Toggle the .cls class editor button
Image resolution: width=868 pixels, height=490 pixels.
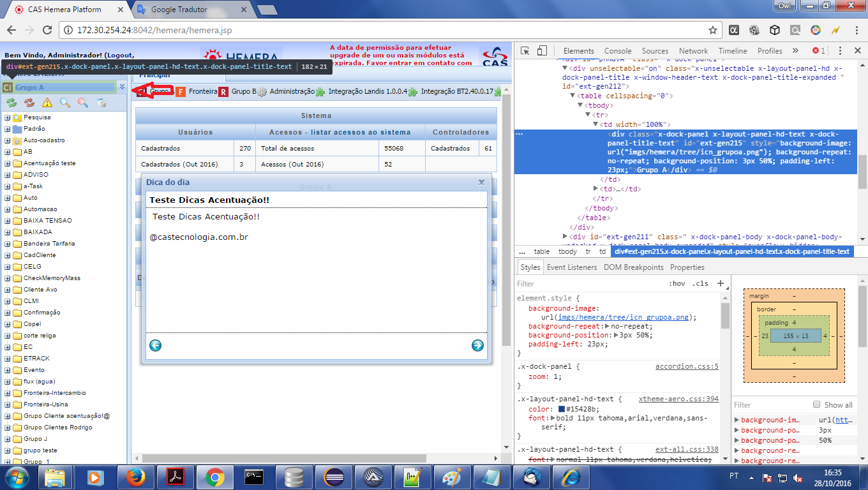pyautogui.click(x=701, y=283)
